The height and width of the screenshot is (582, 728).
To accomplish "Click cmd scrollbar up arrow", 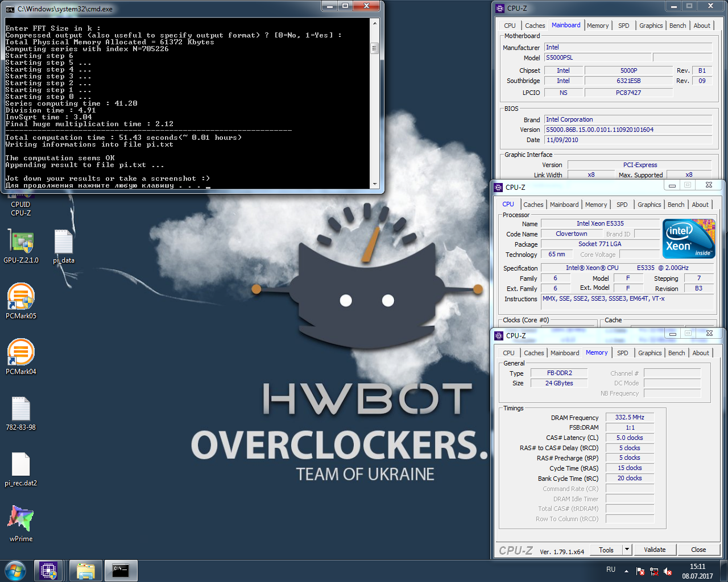I will pos(375,23).
